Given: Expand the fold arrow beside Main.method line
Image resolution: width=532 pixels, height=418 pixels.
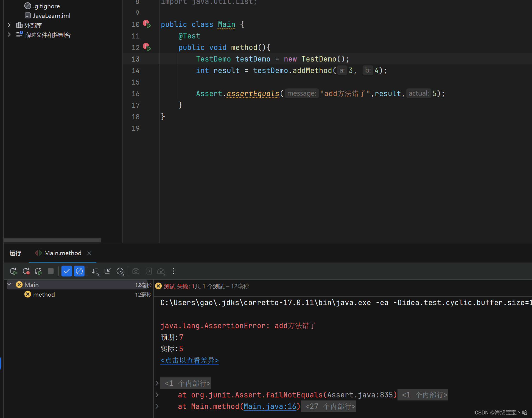Looking at the screenshot, I should (x=157, y=406).
